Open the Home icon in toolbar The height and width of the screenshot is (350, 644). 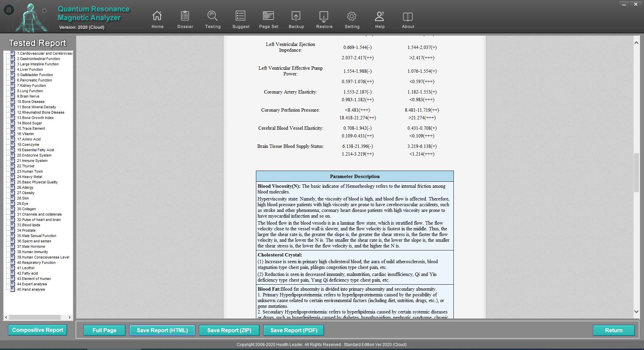click(157, 16)
